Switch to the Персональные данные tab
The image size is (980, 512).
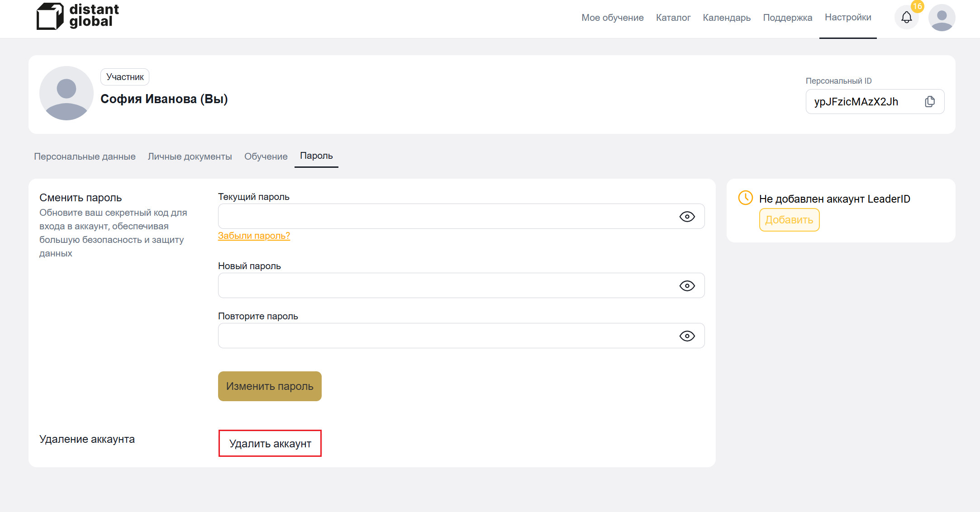click(85, 156)
